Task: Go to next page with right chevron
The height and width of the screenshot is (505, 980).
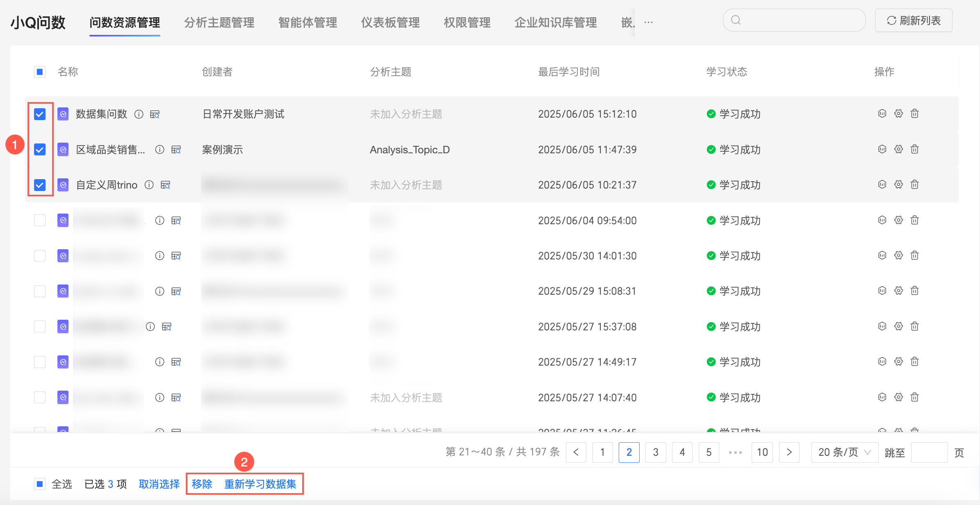Action: tap(789, 452)
